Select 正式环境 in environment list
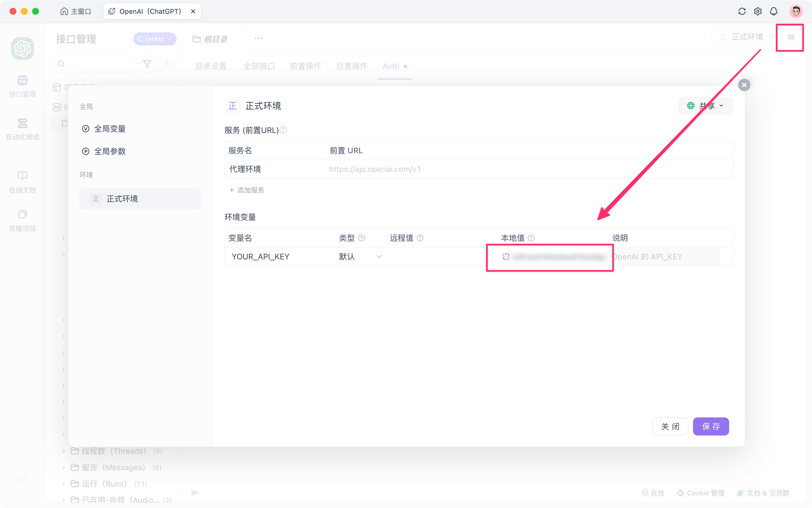 140,199
